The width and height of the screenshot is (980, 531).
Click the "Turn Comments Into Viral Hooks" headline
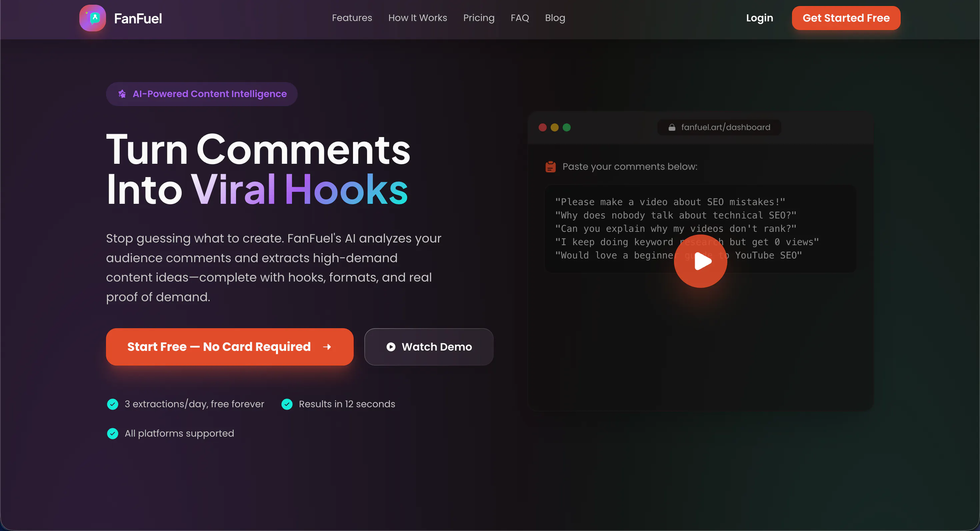click(x=258, y=169)
